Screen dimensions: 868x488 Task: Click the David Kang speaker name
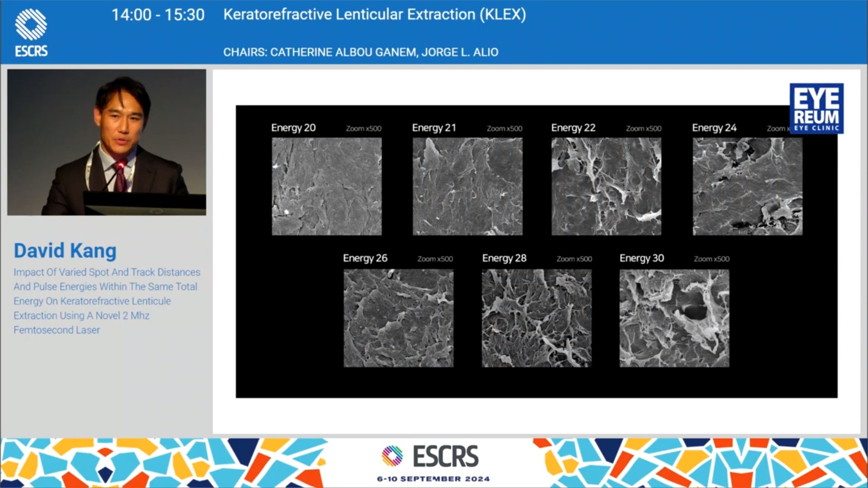coord(65,251)
